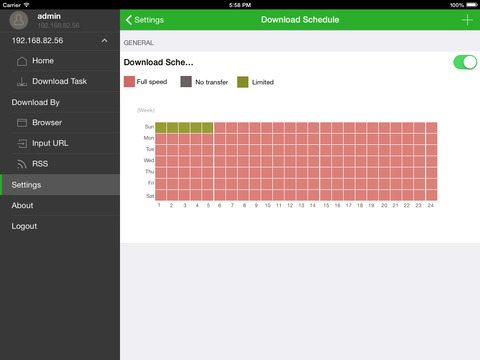Click the 'No transfer' legend label
Viewport: 480px width, 360px height.
pyautogui.click(x=212, y=82)
